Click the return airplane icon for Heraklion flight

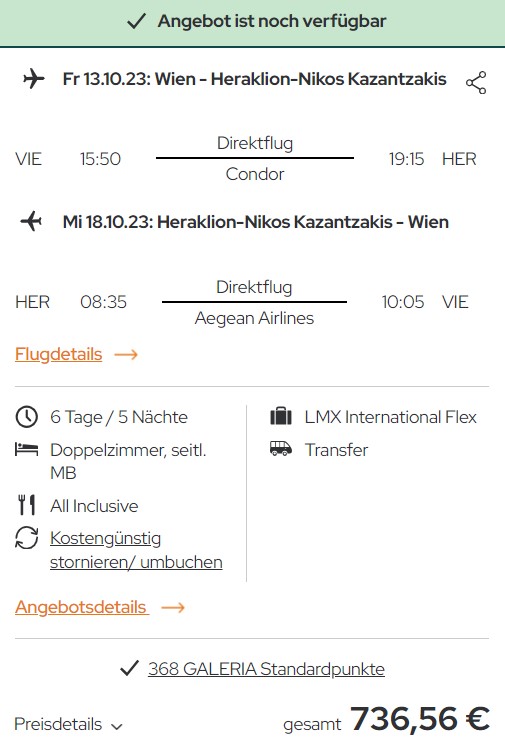31,222
